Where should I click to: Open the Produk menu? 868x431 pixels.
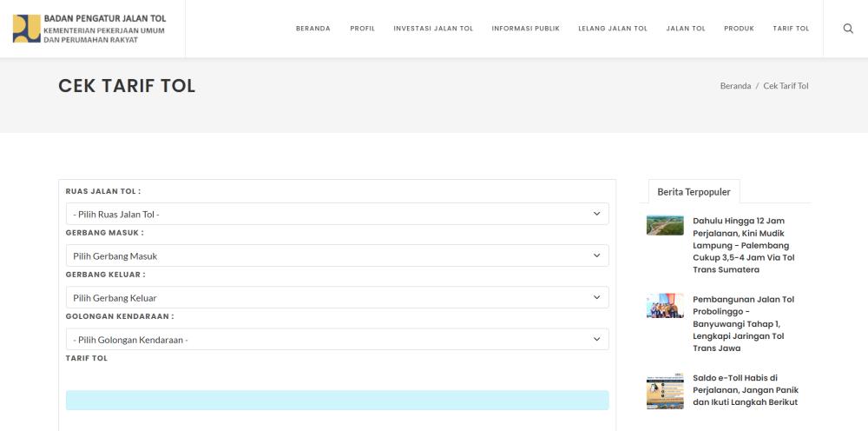pos(739,29)
